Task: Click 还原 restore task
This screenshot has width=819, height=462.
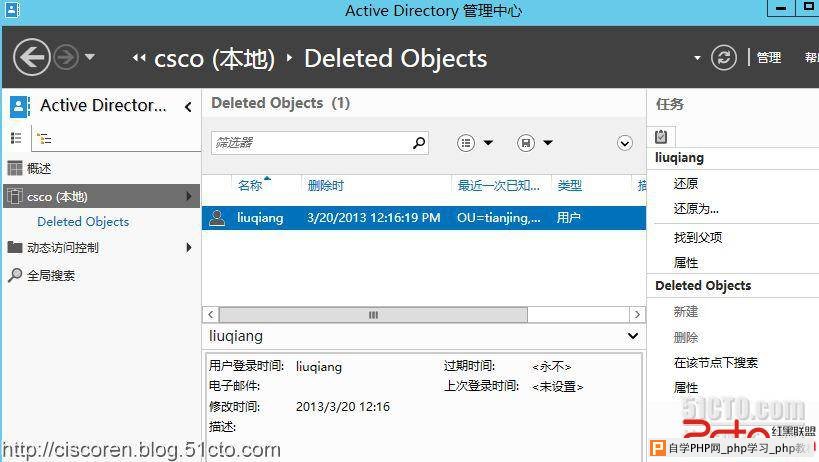Action: point(686,183)
